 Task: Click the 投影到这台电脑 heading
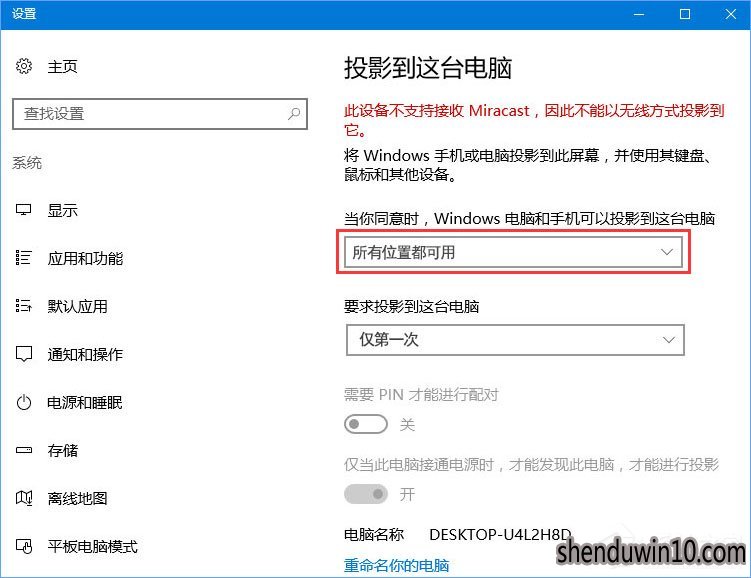tap(428, 68)
